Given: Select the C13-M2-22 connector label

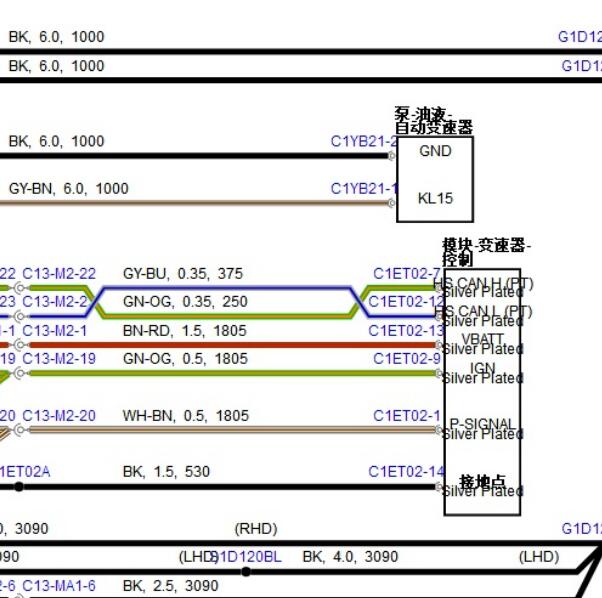Looking at the screenshot, I should point(59,274).
